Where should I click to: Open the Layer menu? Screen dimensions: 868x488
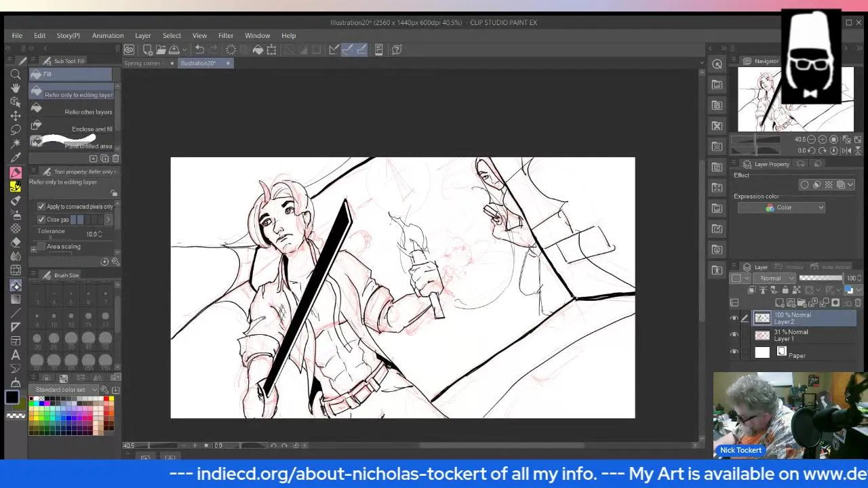click(142, 35)
